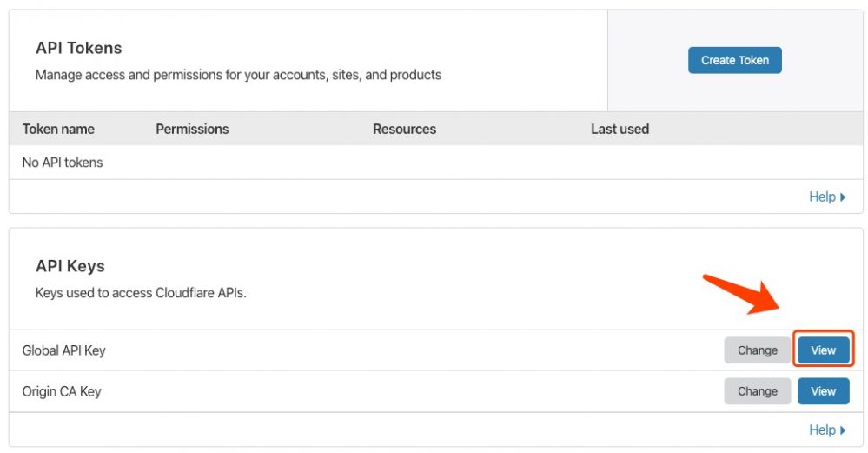Select the Resources column header
Screen dimensions: 868x453
pos(404,129)
